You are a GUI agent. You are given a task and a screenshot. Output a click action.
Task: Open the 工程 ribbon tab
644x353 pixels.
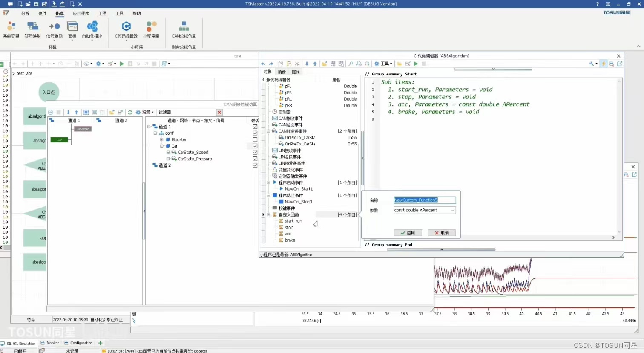(x=102, y=13)
